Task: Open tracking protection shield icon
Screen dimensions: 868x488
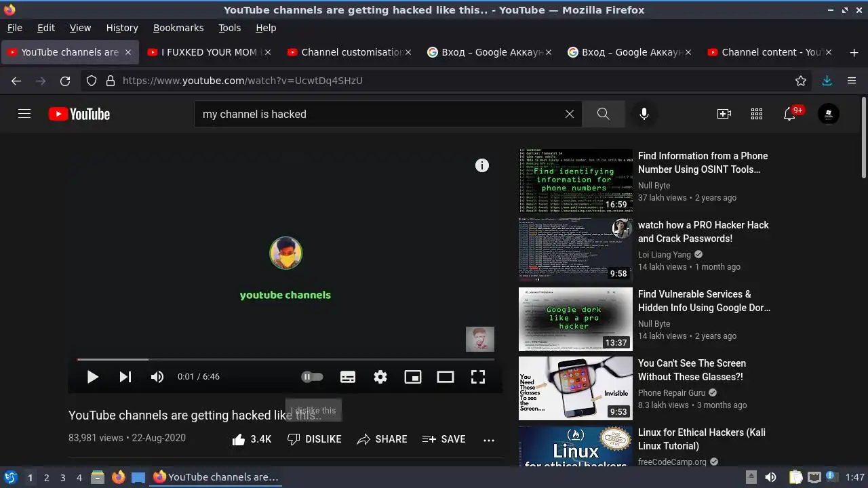Action: 92,81
